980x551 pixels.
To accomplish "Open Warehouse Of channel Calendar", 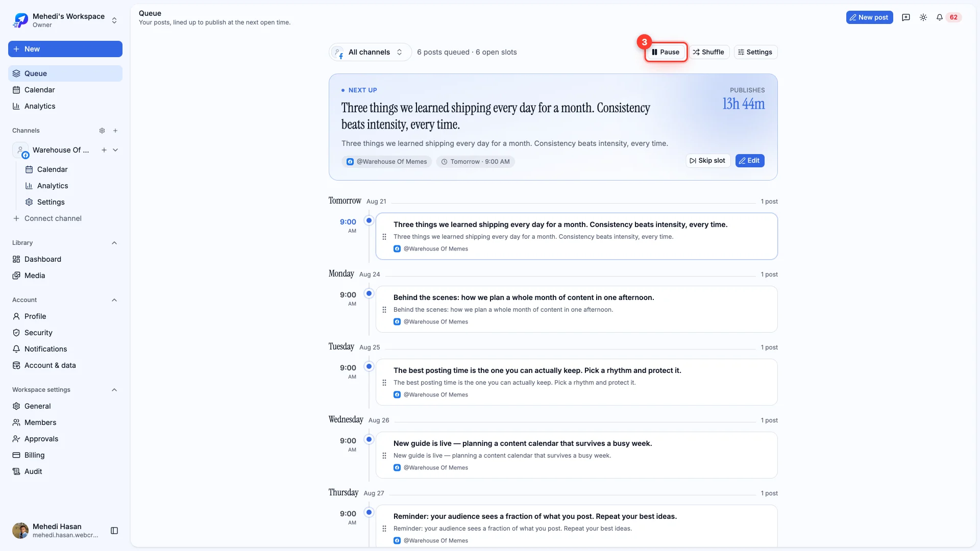I will click(x=71, y=169).
